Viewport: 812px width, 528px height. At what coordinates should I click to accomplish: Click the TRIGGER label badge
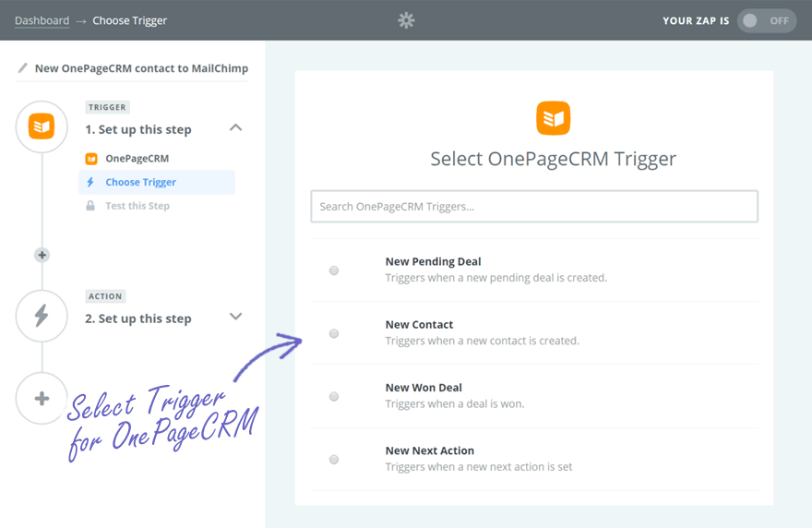coord(107,107)
